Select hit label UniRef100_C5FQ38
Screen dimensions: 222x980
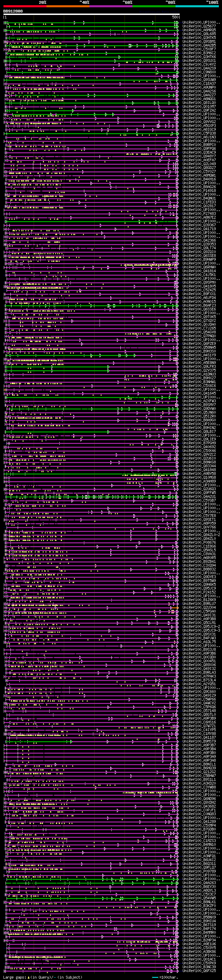click(x=199, y=133)
